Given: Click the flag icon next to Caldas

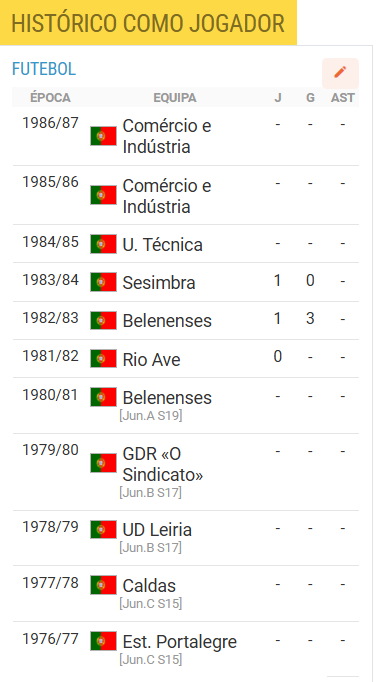Looking at the screenshot, I should coord(104,585).
